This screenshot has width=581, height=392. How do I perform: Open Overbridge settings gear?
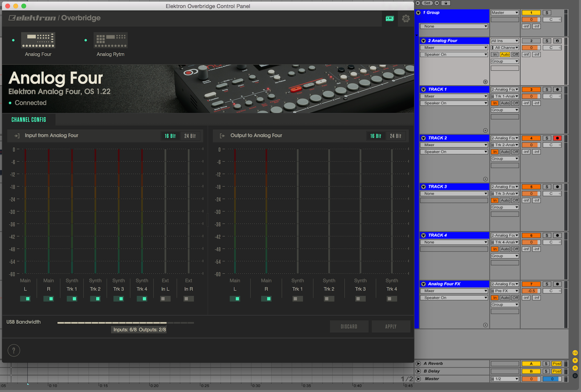406,19
